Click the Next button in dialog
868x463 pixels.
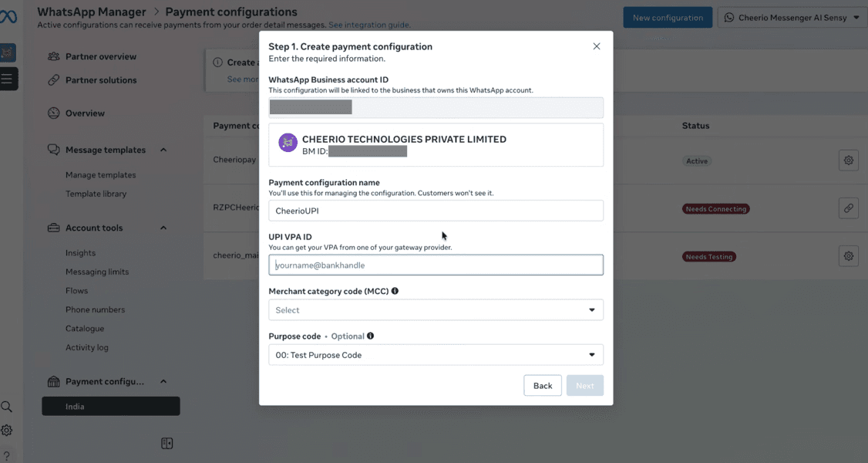click(x=584, y=386)
